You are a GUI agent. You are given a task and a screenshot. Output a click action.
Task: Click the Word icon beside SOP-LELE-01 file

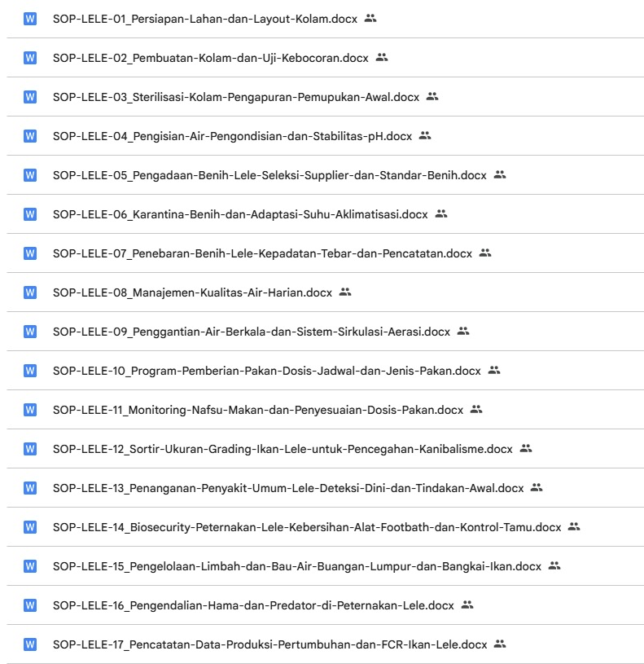coord(30,19)
